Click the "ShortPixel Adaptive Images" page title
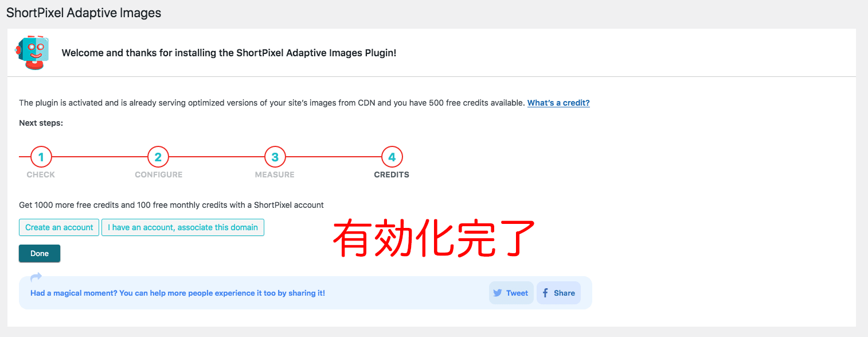 point(84,13)
